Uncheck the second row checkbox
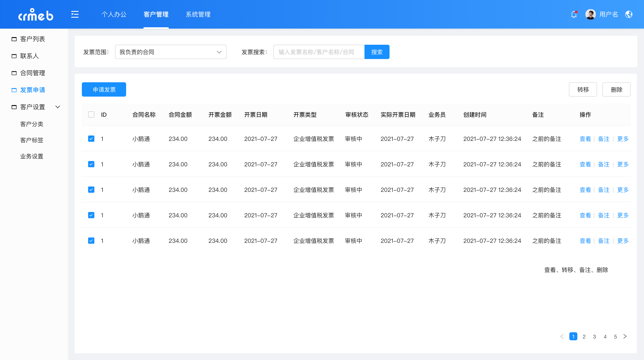 pos(91,164)
